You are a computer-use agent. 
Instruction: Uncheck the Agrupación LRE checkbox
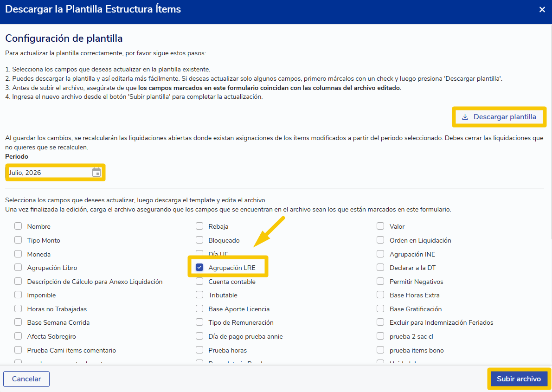coord(199,267)
